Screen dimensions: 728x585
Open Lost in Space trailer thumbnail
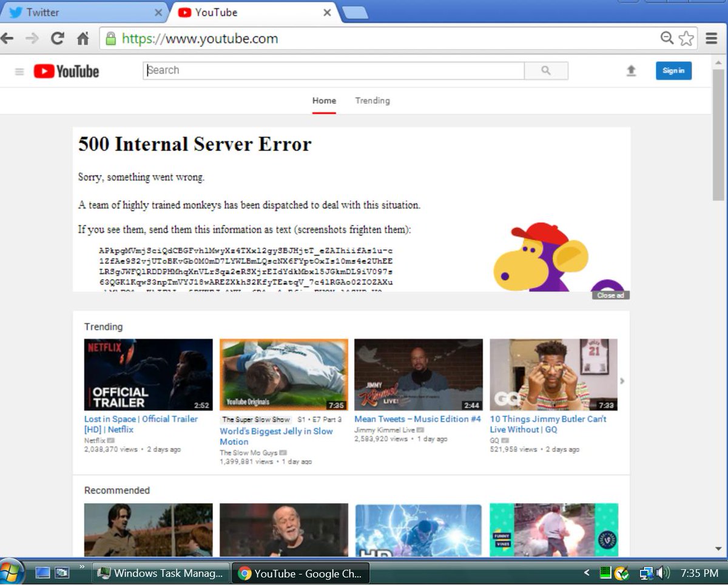tap(149, 374)
